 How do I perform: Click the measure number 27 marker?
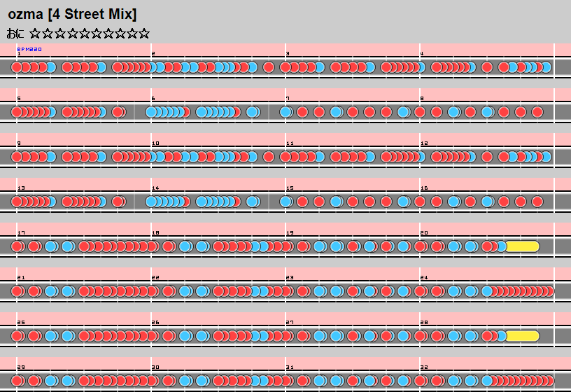[x=290, y=323]
